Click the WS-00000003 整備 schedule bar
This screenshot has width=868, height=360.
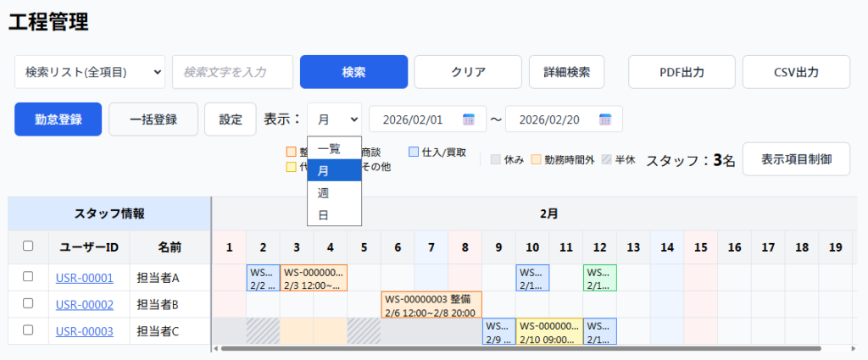pyautogui.click(x=431, y=304)
